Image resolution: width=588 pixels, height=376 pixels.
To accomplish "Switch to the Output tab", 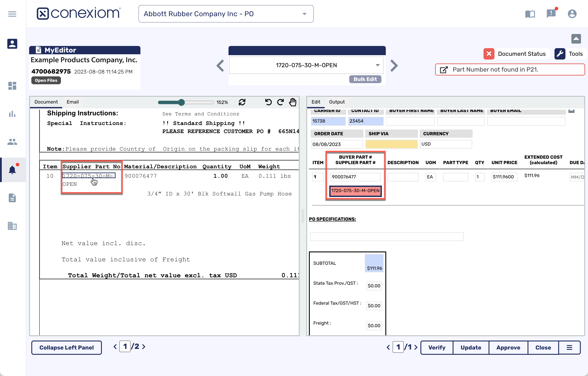I will 337,102.
